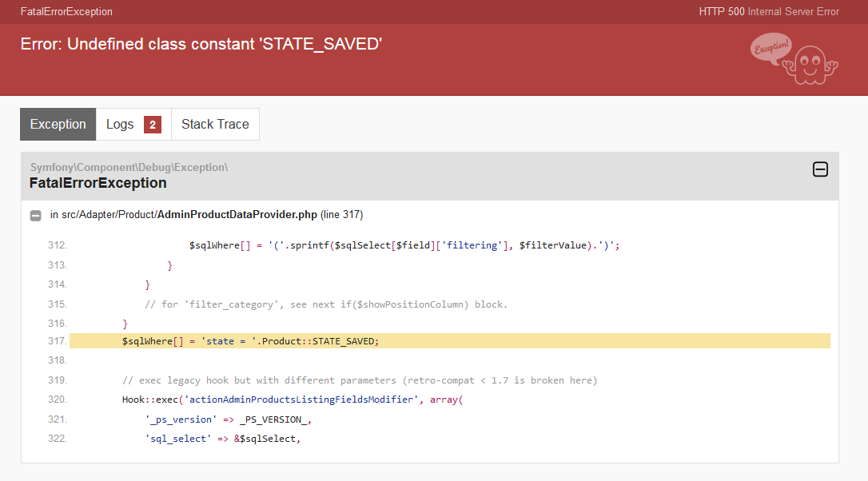Click line number 312 in the gutter
Image resolution: width=868 pixels, height=481 pixels.
(x=57, y=245)
